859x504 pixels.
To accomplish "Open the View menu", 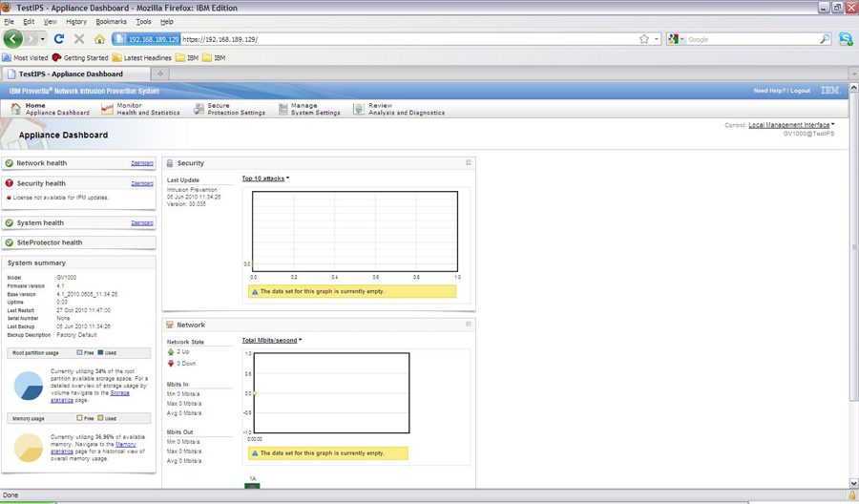I will pos(50,21).
